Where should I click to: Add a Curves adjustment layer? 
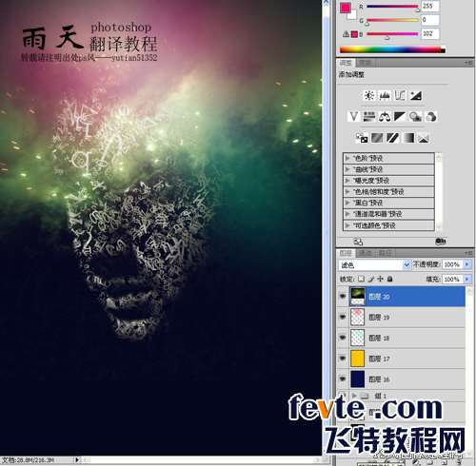pyautogui.click(x=400, y=95)
